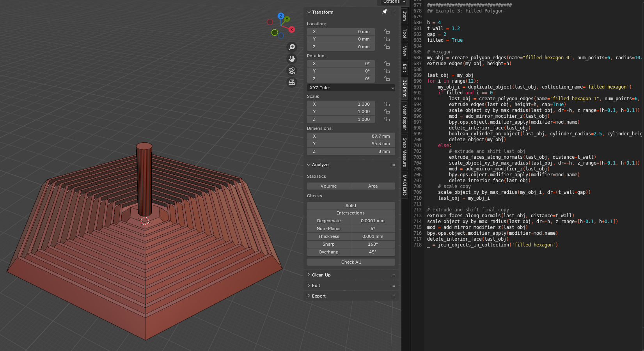This screenshot has width=644, height=351.
Task: Switch to the View sidebar tab
Action: click(x=404, y=51)
